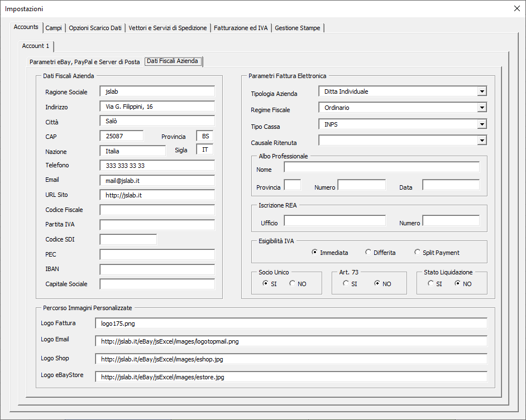Click the Ragione Sociale field
The image size is (526, 420).
click(157, 91)
